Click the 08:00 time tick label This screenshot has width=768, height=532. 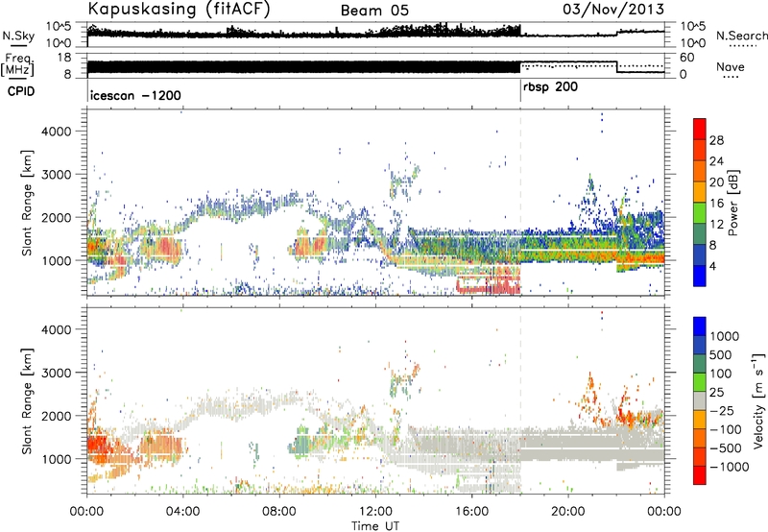(x=279, y=512)
